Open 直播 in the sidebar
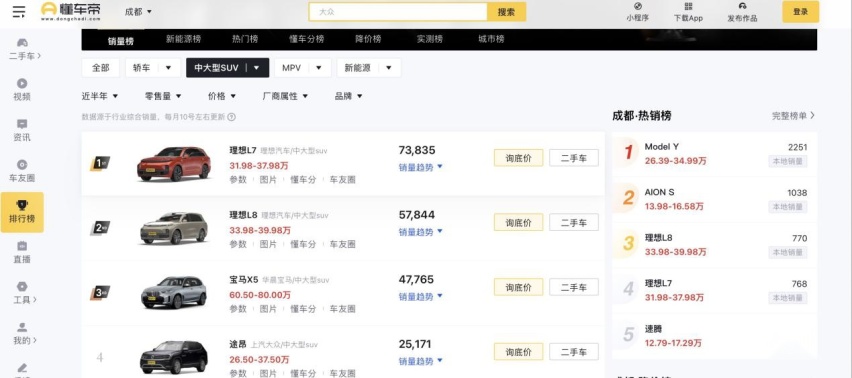 (22, 253)
